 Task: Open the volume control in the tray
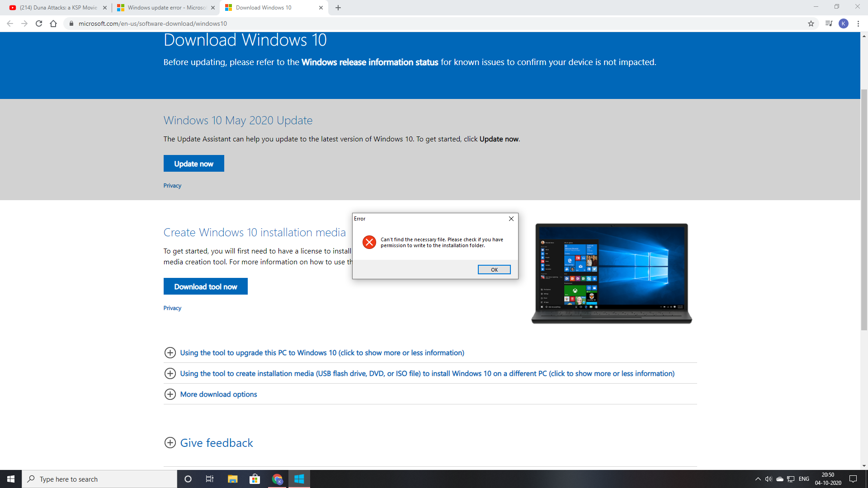click(x=769, y=479)
